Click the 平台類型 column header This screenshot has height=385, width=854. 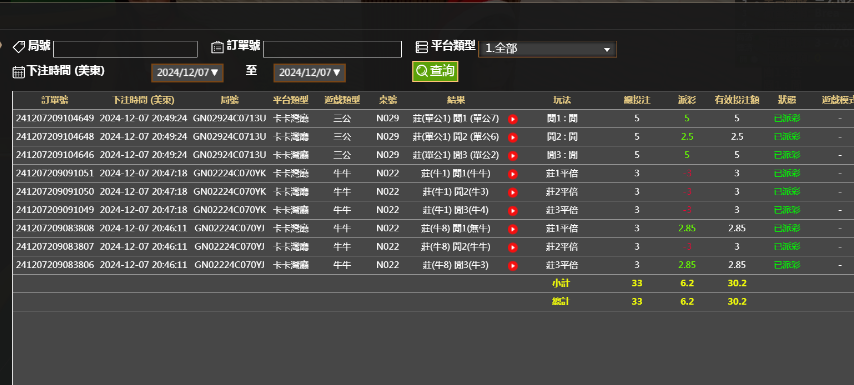click(291, 100)
